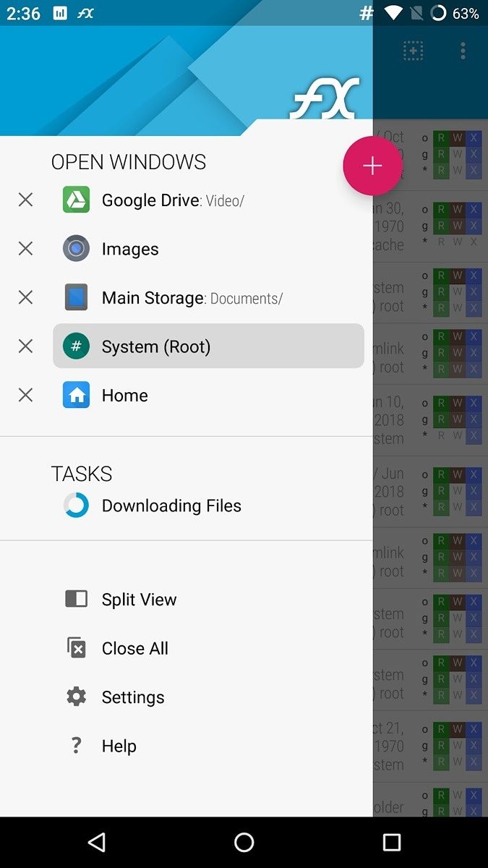Tap the Images window icon

click(x=75, y=248)
